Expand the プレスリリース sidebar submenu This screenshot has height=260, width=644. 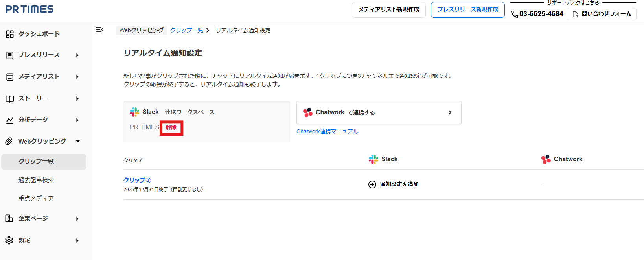(77, 55)
